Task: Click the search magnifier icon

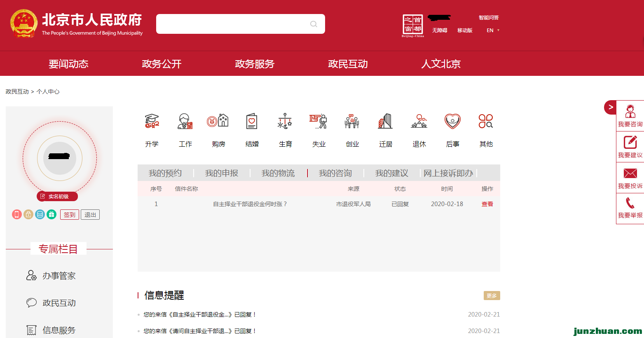Action: [314, 24]
